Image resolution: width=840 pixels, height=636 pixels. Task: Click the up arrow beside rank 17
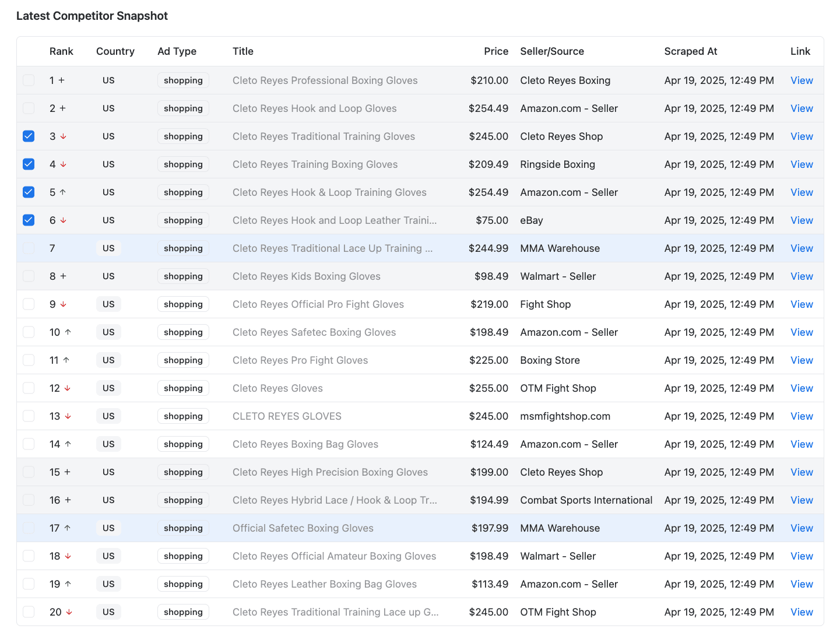(x=67, y=528)
